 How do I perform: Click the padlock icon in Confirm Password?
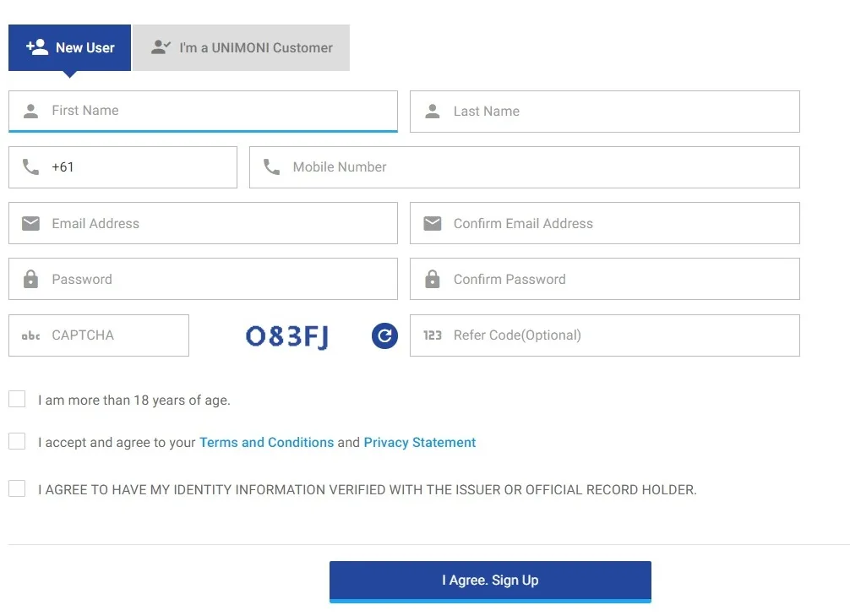433,280
